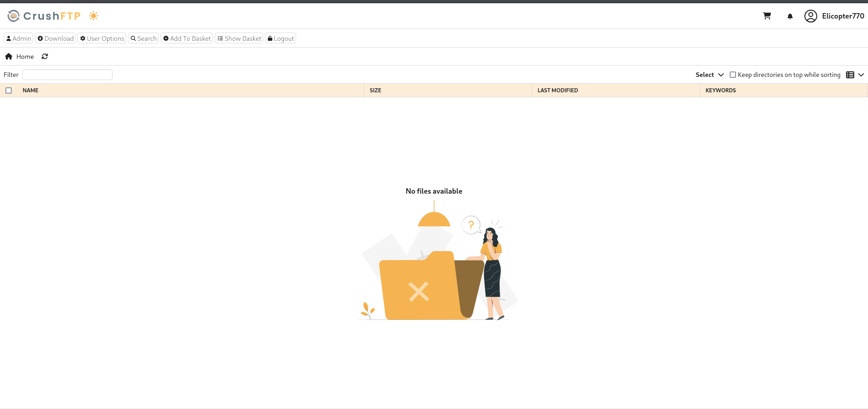Viewport: 868px width, 409px height.
Task: Enable Keep directories on top while sorting
Action: pos(733,75)
